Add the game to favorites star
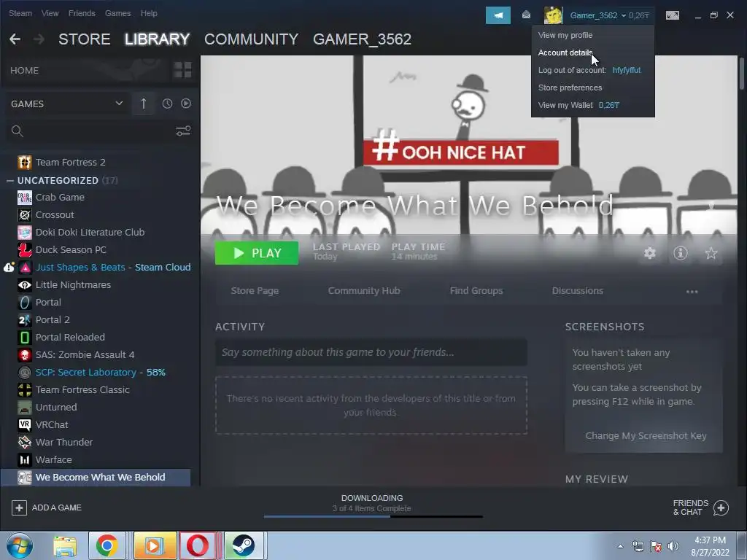Screen dimensions: 747x560 (x=711, y=253)
